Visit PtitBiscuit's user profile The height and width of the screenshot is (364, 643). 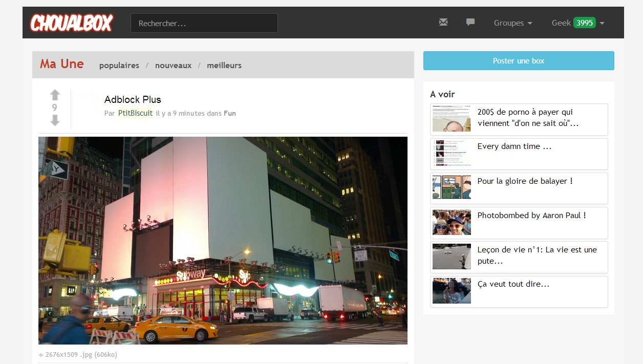135,113
